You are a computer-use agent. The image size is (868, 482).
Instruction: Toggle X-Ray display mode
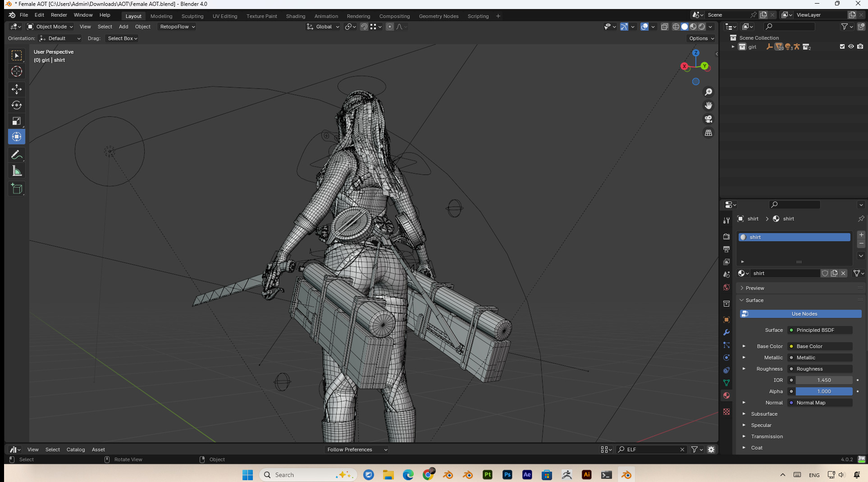click(664, 27)
